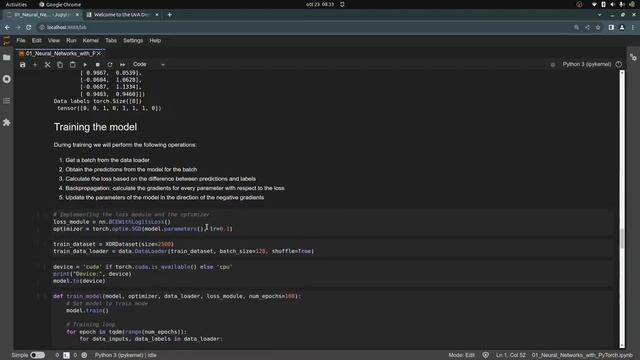Close the Welcome to the UvA browser tab
This screenshot has width=640, height=360.
coord(157,15)
